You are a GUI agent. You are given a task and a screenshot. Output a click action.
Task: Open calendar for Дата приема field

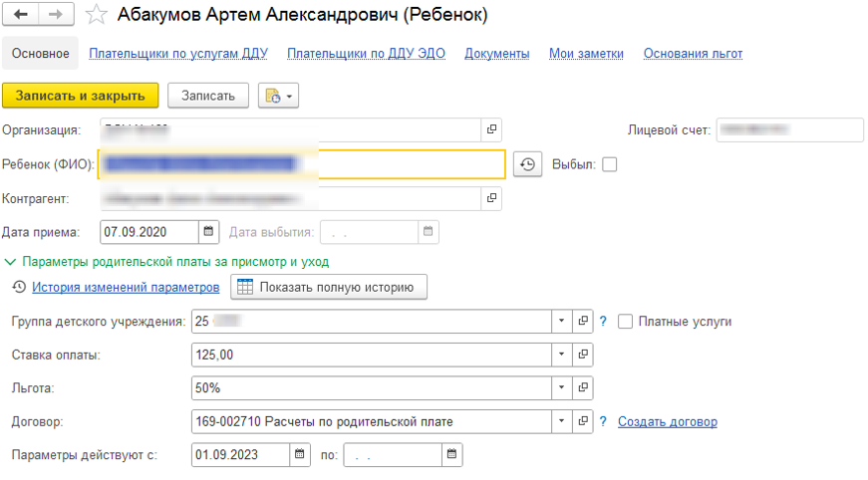(x=209, y=232)
